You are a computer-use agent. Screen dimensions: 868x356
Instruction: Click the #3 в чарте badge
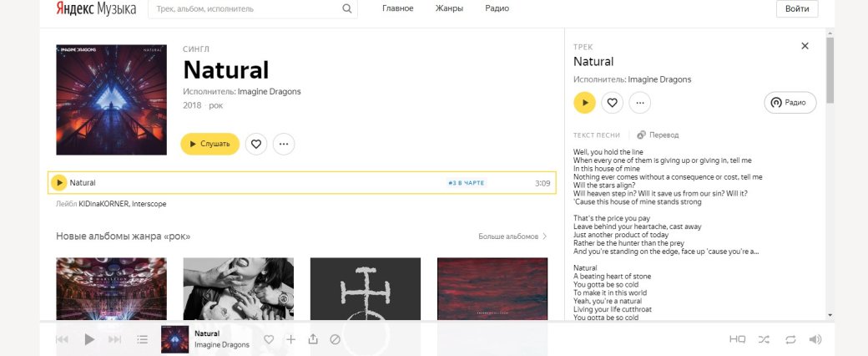tap(466, 183)
